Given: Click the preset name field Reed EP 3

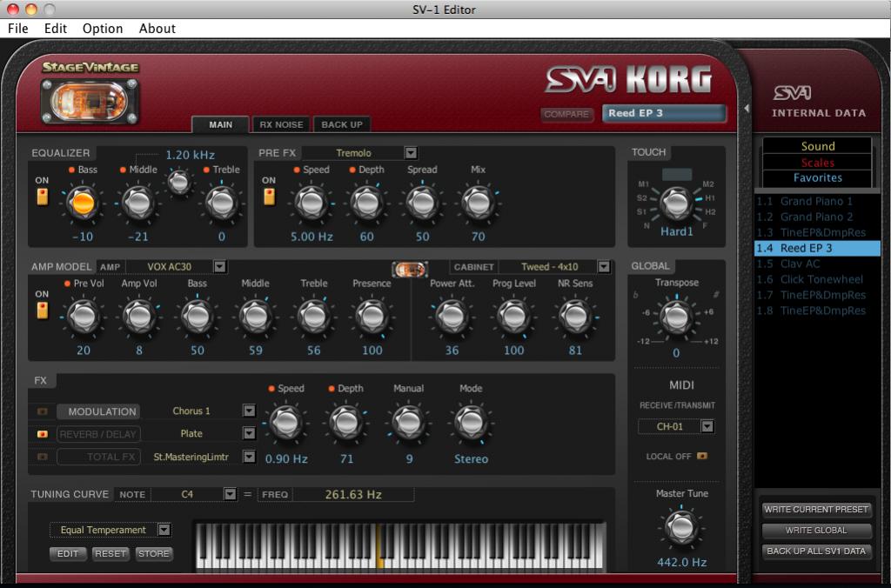Looking at the screenshot, I should point(664,113).
